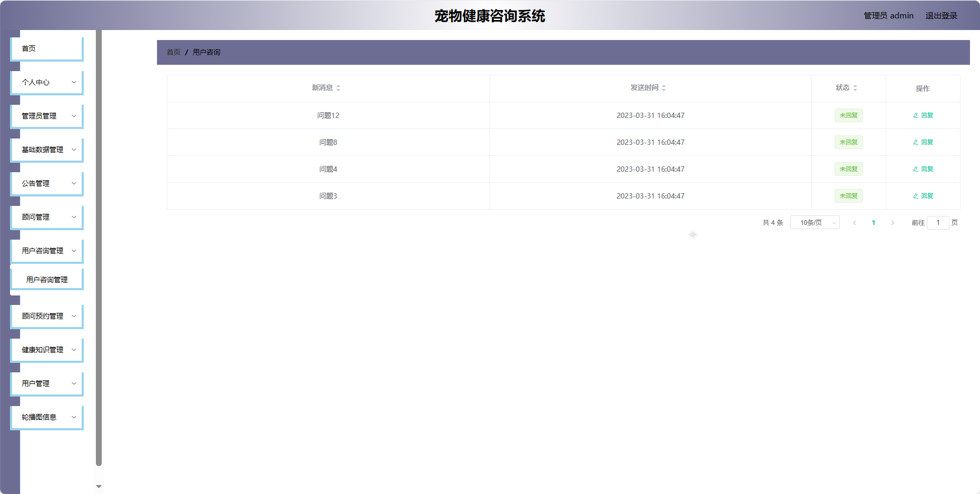Image resolution: width=980 pixels, height=494 pixels.
Task: Click the 宠物健康咨询系统 title
Action: point(490,16)
